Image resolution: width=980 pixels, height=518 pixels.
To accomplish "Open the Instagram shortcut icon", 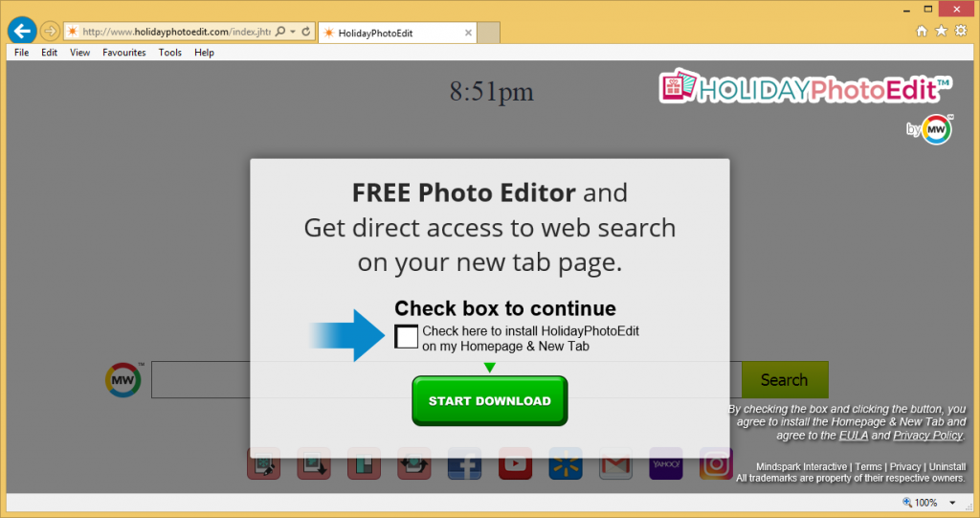I will (x=716, y=464).
